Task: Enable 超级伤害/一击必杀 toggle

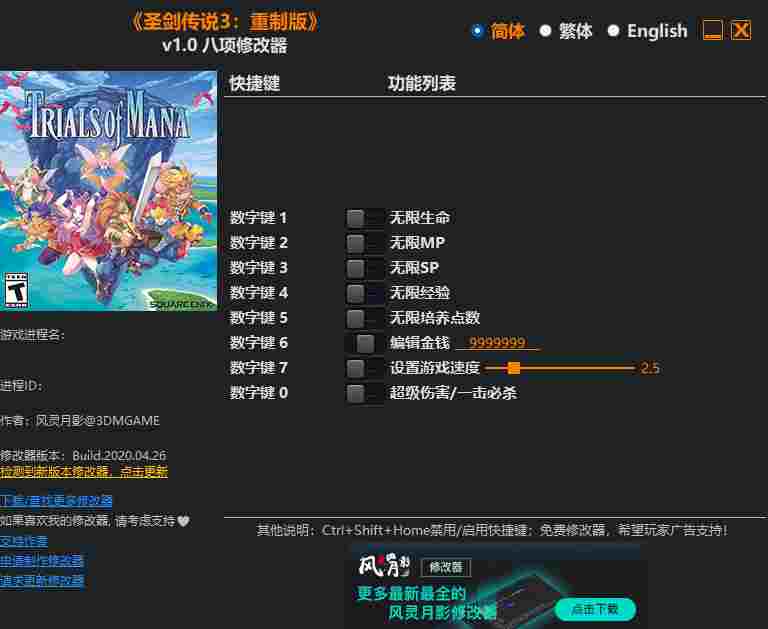Action: [x=364, y=393]
